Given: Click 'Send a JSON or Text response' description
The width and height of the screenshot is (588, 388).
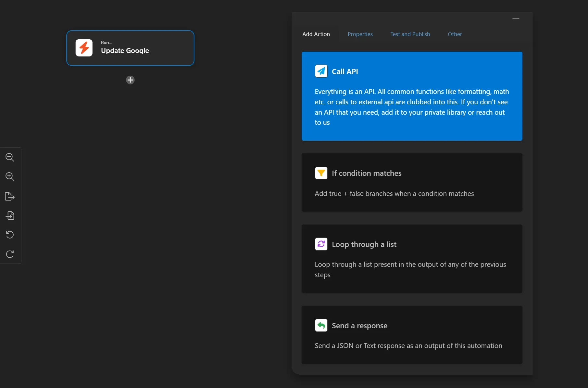Looking at the screenshot, I should click(408, 346).
